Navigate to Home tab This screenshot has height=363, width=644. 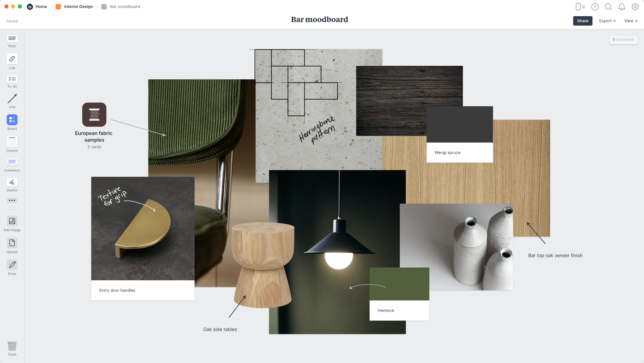tap(41, 7)
